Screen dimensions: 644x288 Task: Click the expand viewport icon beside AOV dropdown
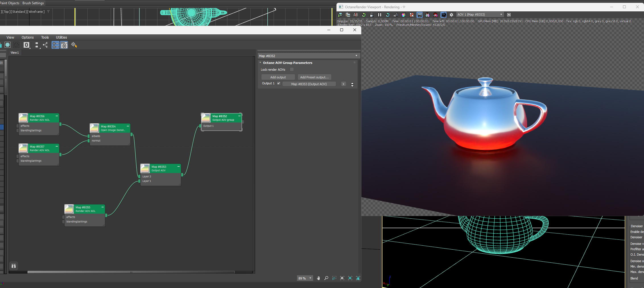[509, 15]
